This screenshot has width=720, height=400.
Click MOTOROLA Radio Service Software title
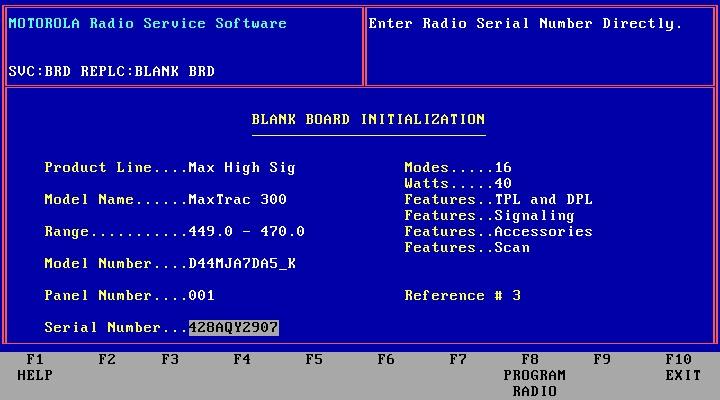[x=147, y=23]
